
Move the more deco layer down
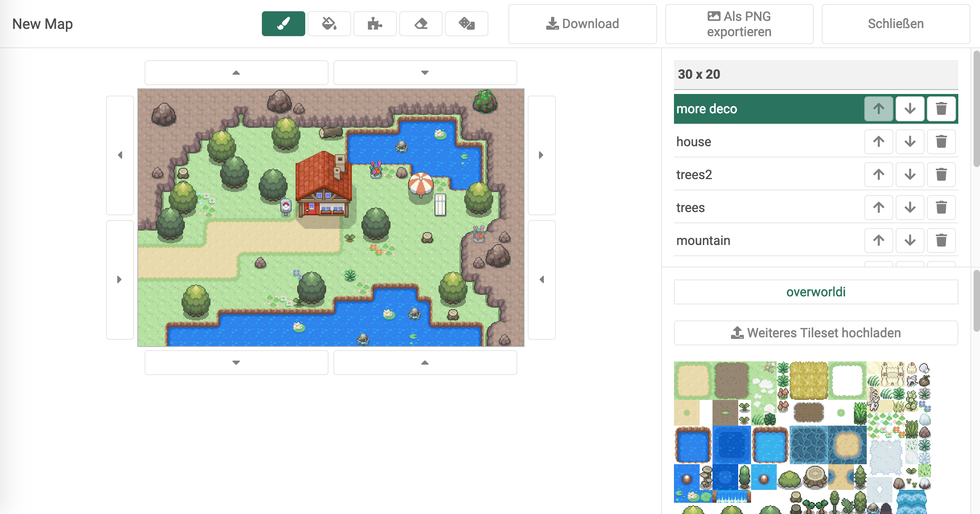tap(910, 108)
